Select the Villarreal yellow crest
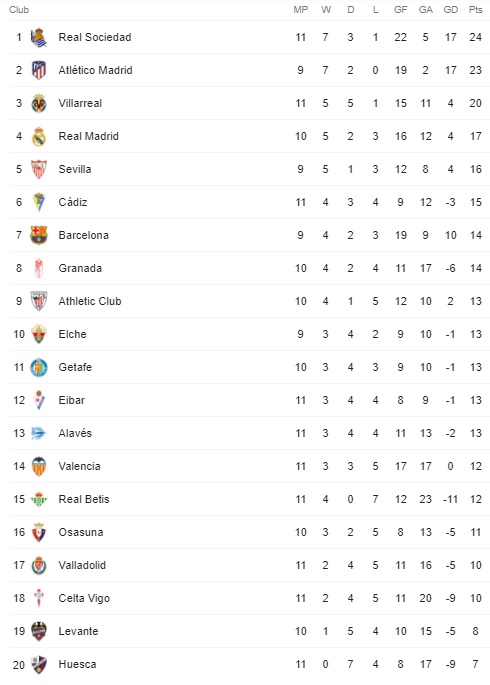Screen dimensions: 490x685 [38, 103]
